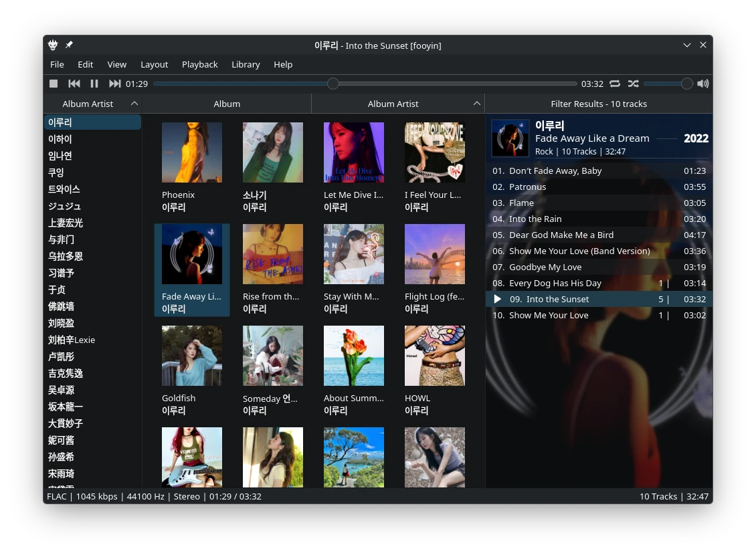The width and height of the screenshot is (756, 555).
Task: Select track 04 Into the Rain
Action: (599, 219)
